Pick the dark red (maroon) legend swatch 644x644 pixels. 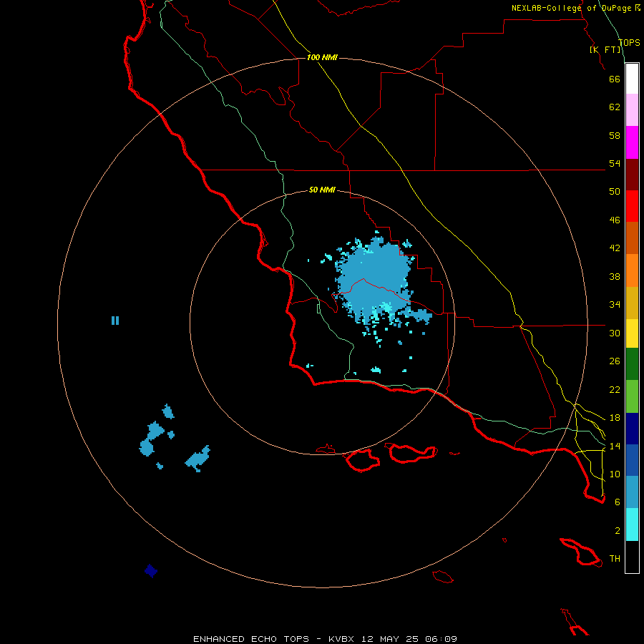click(632, 175)
